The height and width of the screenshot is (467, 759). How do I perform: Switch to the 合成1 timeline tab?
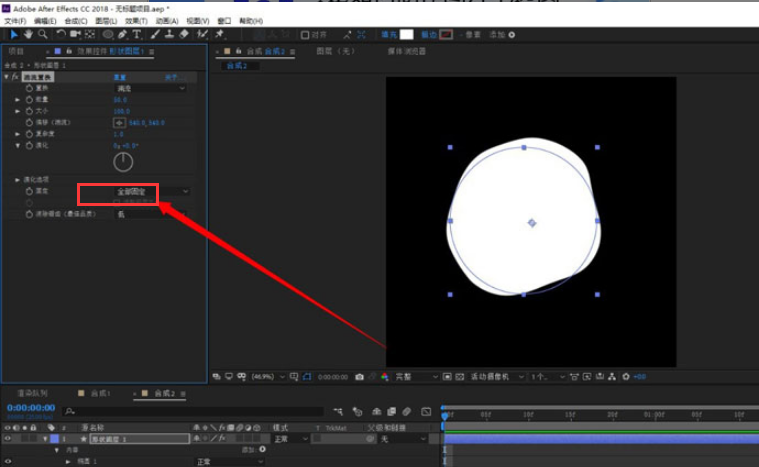click(x=100, y=394)
